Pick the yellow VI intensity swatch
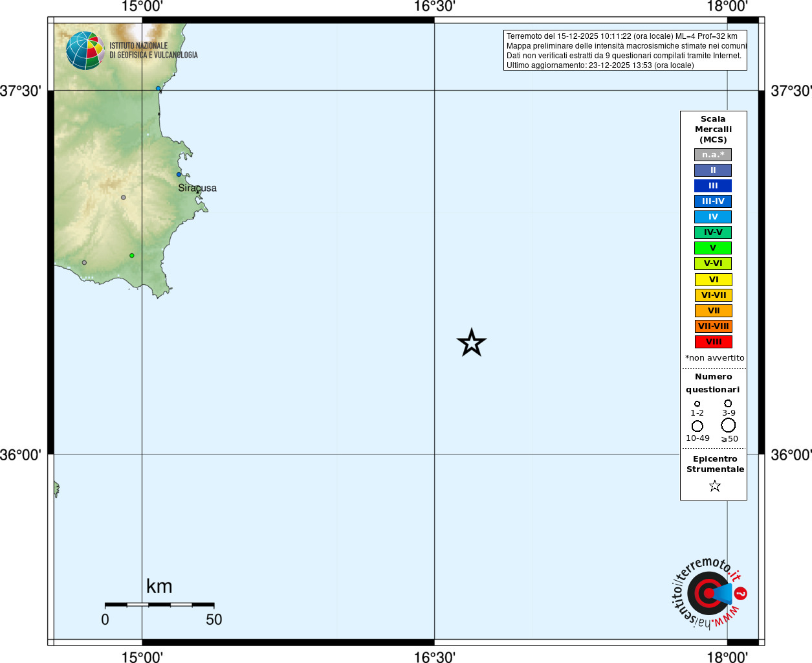This screenshot has width=812, height=663. click(713, 280)
